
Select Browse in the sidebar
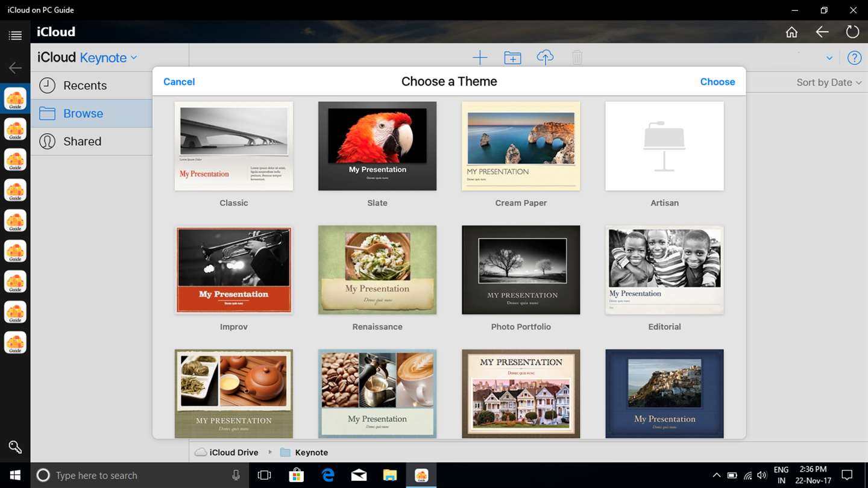pyautogui.click(x=91, y=113)
